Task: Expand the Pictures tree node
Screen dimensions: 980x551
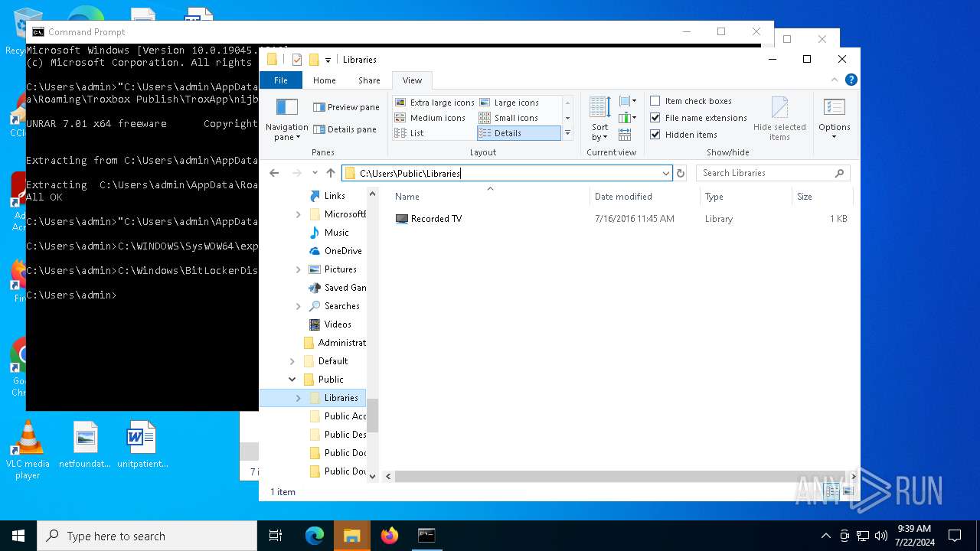Action: click(299, 269)
